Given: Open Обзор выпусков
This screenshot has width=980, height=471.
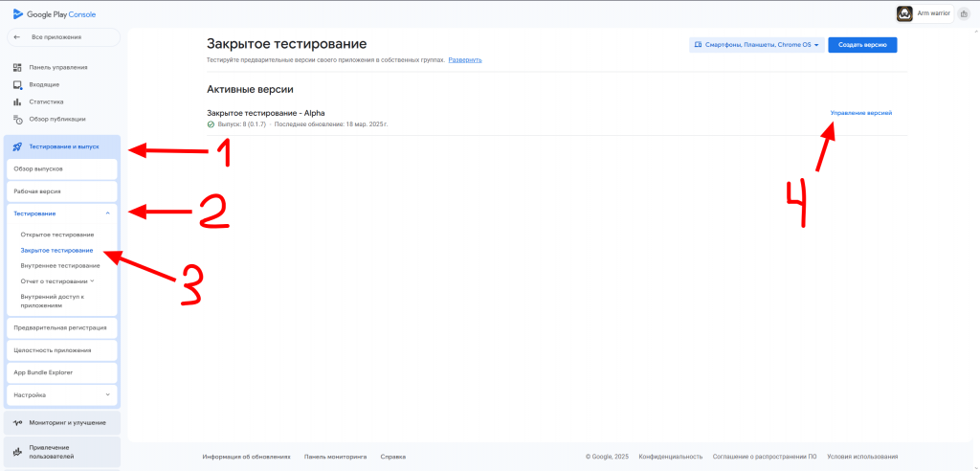Looking at the screenshot, I should 62,168.
